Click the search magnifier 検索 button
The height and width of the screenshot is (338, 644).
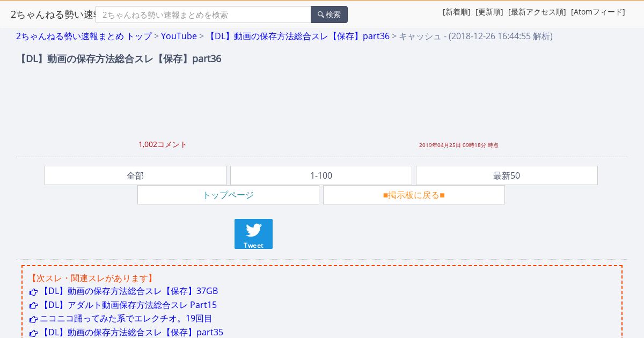329,14
